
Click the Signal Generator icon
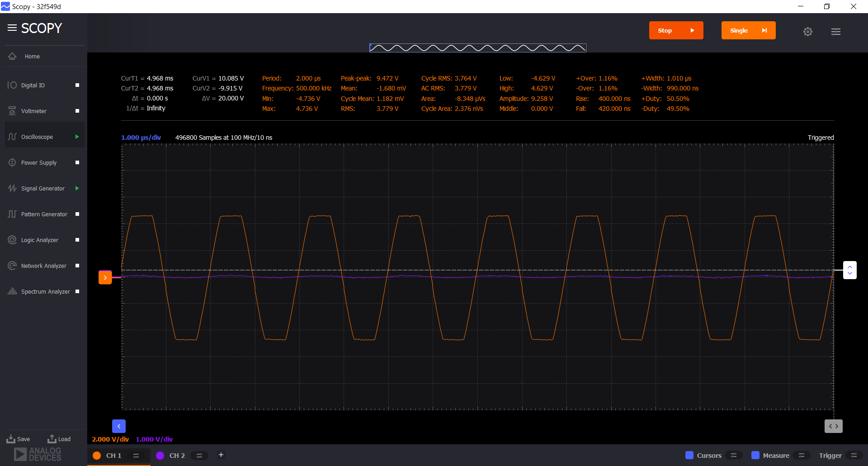tap(12, 188)
